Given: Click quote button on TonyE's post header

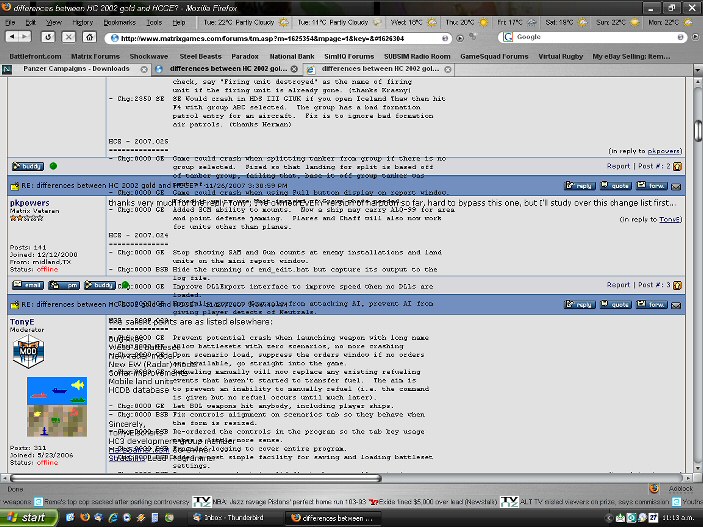Looking at the screenshot, I should point(616,305).
